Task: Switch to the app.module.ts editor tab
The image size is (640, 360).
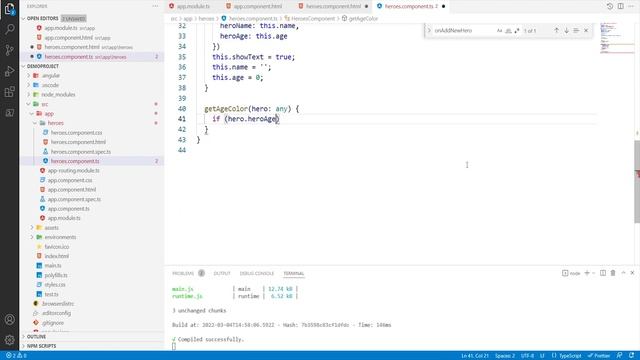Action: click(x=192, y=6)
